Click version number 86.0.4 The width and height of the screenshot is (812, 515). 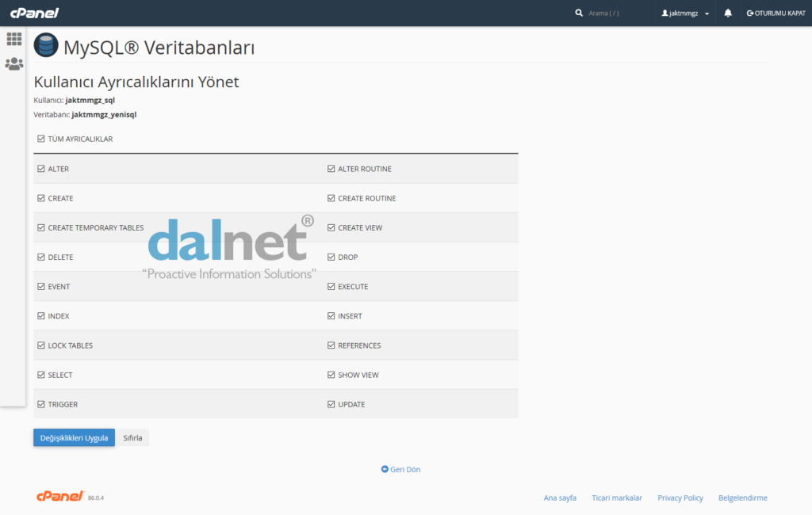coord(96,498)
